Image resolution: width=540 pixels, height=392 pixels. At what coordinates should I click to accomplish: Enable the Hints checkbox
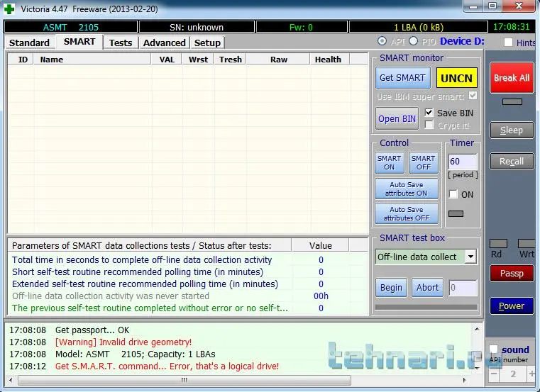508,43
